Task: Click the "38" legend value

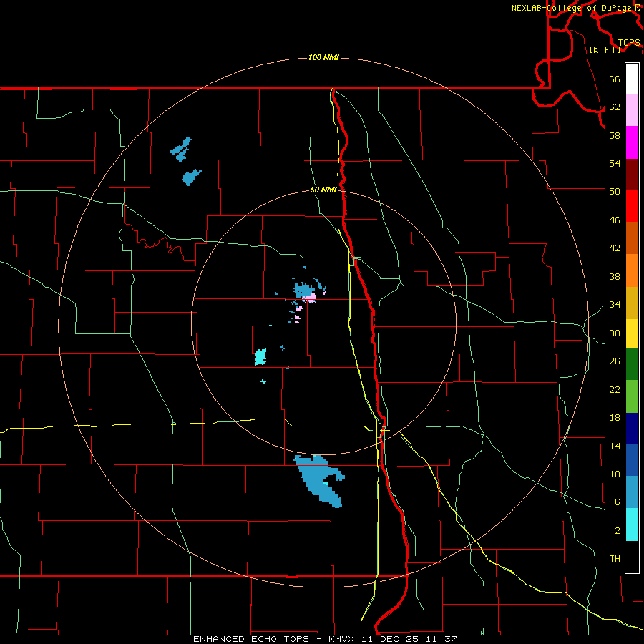Action: coord(615,277)
